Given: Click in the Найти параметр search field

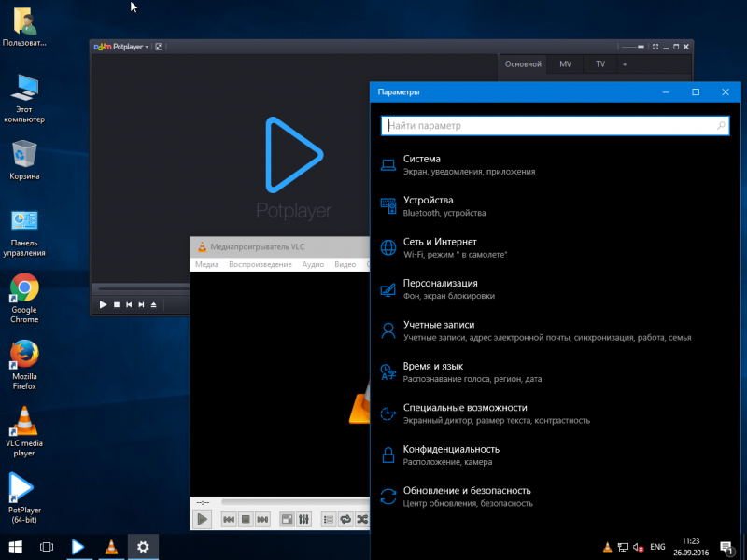Looking at the screenshot, I should (x=555, y=126).
